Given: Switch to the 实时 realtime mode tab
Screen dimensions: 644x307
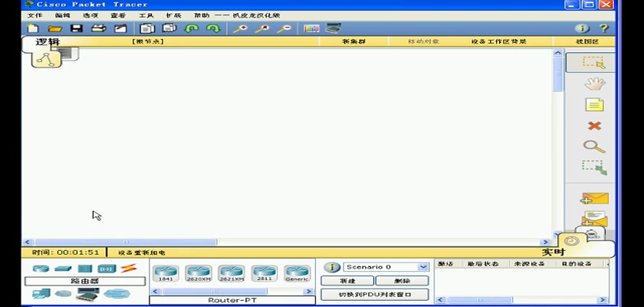Looking at the screenshot, I should (x=553, y=252).
